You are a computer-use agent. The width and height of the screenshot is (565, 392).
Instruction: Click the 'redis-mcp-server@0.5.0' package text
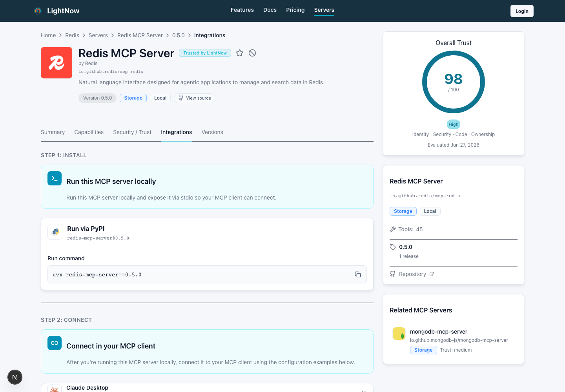coord(98,238)
